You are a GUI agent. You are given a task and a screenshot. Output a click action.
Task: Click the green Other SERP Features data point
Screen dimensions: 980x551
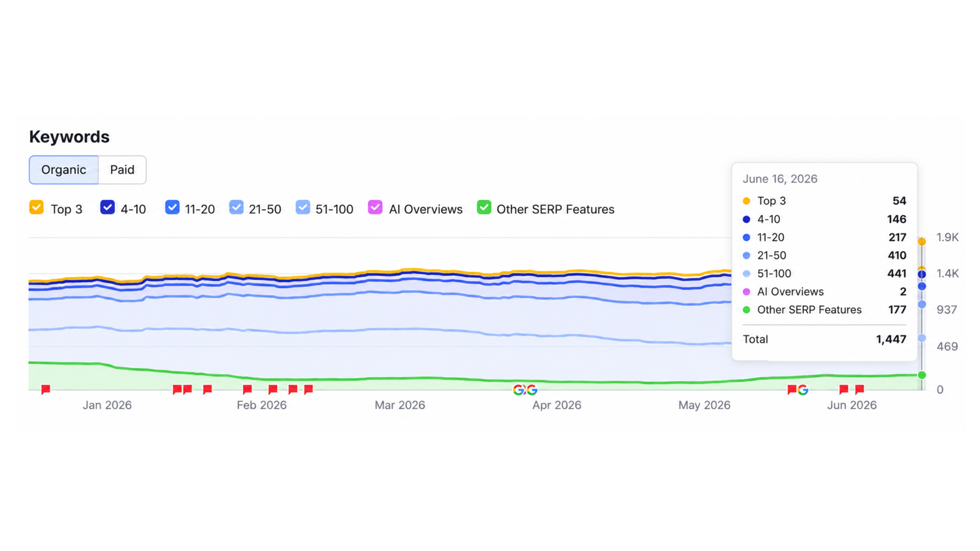pos(922,375)
